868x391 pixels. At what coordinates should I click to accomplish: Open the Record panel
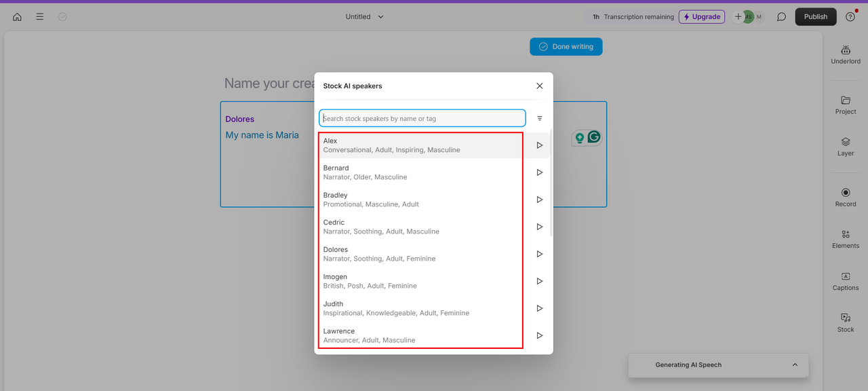846,198
